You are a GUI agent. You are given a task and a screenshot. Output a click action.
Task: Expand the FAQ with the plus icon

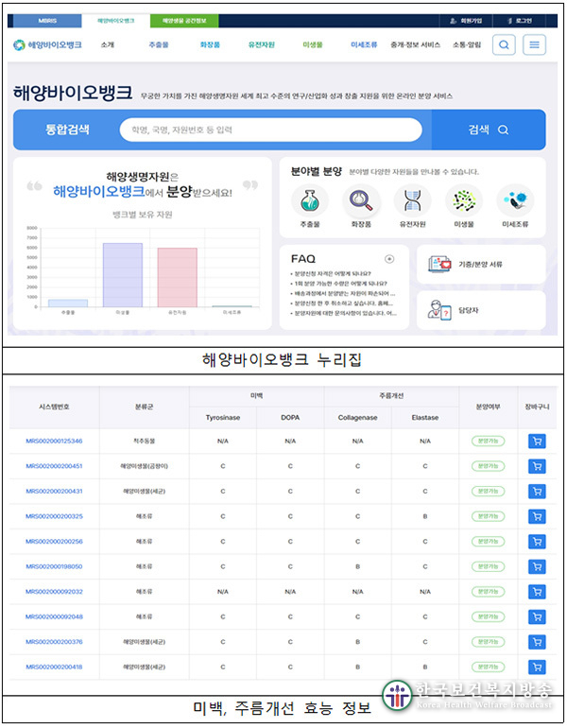click(389, 259)
